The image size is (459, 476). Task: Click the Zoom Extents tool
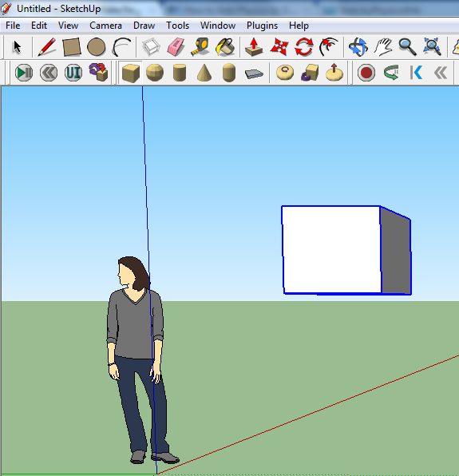[x=432, y=47]
